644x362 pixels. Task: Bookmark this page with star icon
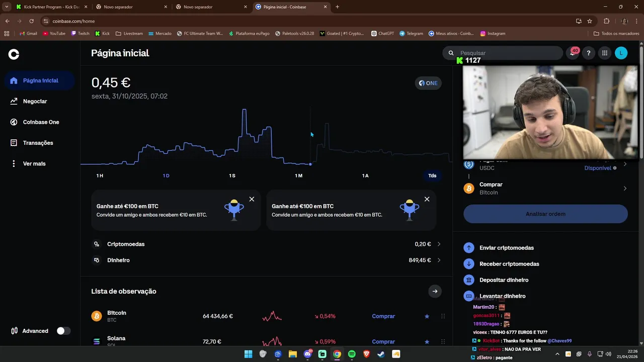pyautogui.click(x=590, y=21)
